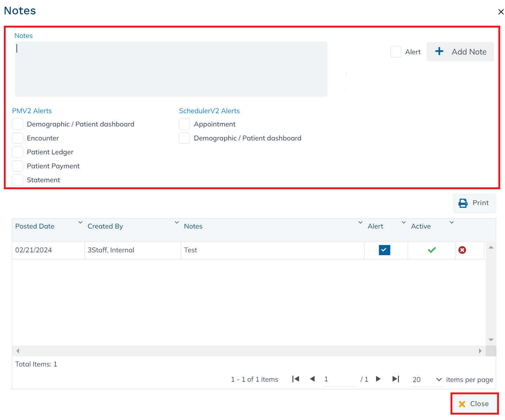This screenshot has height=420, width=505.
Task: Jump to the last page of notes
Action: click(395, 379)
